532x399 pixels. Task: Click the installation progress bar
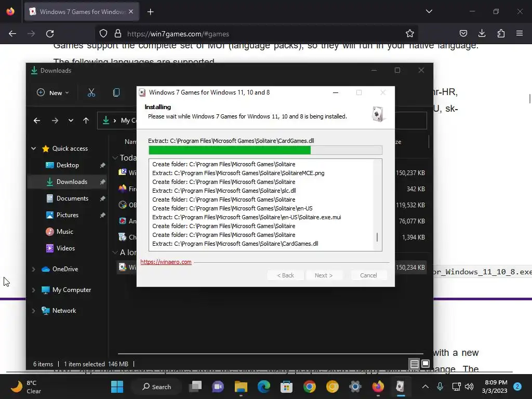tap(265, 150)
